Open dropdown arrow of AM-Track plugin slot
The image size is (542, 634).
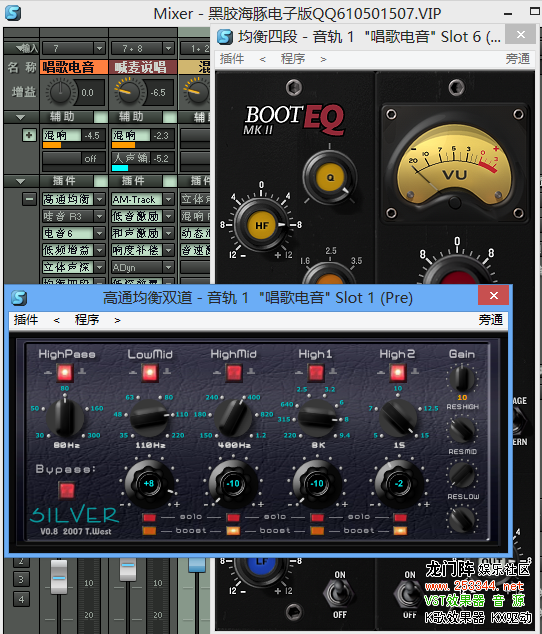coord(169,199)
